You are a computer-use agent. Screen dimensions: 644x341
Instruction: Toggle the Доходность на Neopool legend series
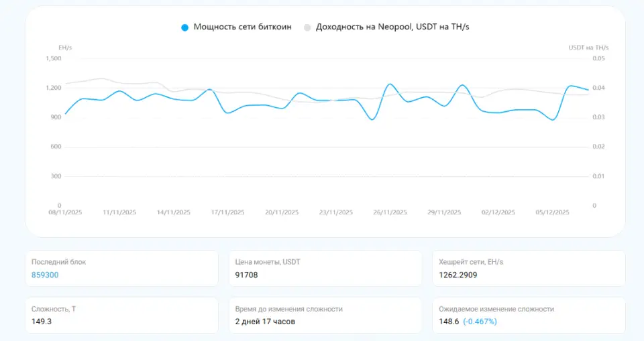390,27
